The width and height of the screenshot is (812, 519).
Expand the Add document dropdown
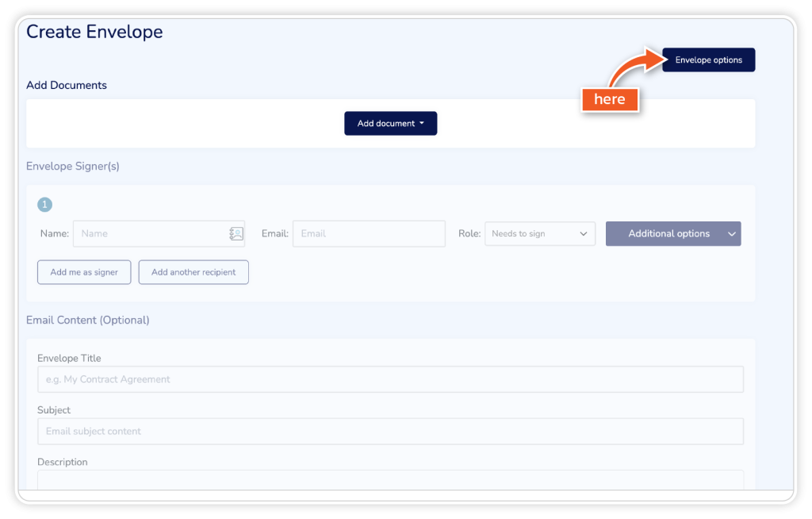(x=390, y=124)
